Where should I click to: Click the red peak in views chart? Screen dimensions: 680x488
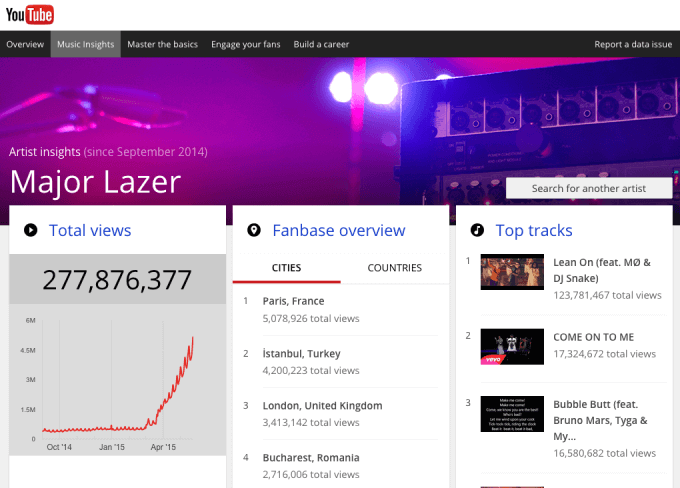tap(192, 339)
